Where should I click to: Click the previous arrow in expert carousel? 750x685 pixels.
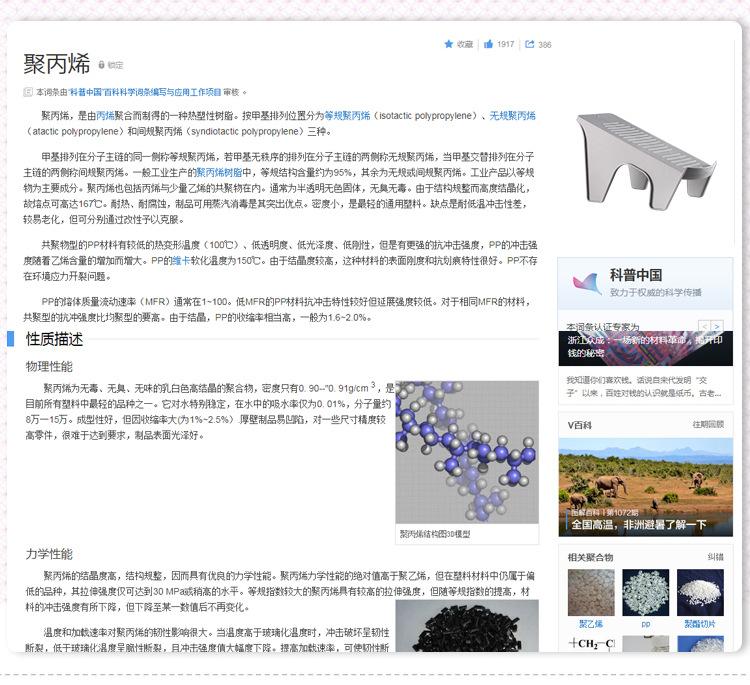click(704, 326)
